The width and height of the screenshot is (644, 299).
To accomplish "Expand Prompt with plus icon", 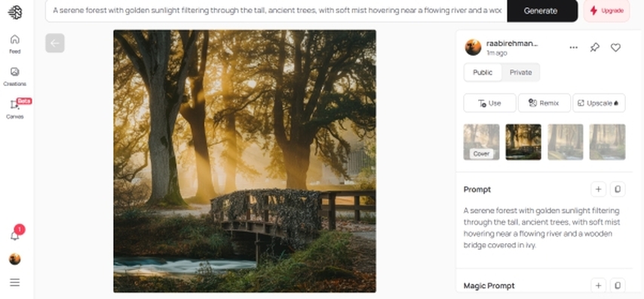I will tap(599, 190).
